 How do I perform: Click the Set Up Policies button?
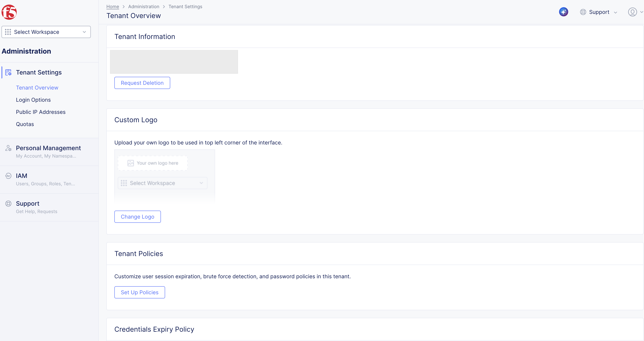pos(139,292)
